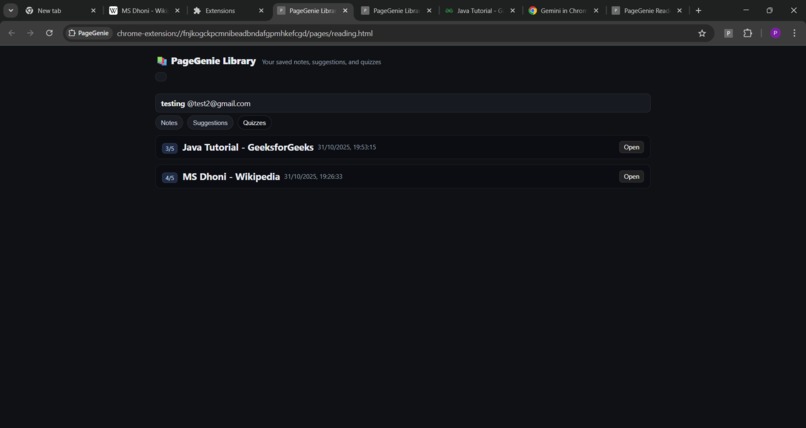The height and width of the screenshot is (428, 806).
Task: Close the Extensions tab
Action: point(261,11)
